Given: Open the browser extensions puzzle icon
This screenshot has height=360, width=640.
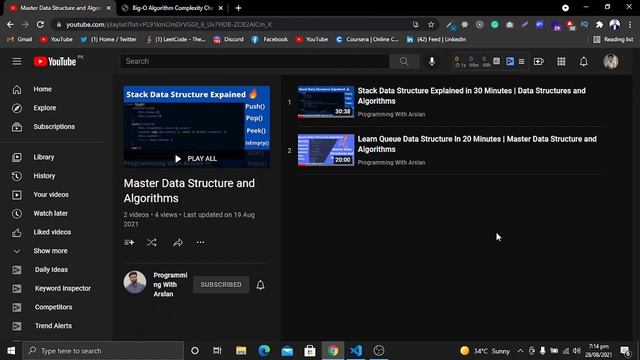Looking at the screenshot, I should 599,24.
